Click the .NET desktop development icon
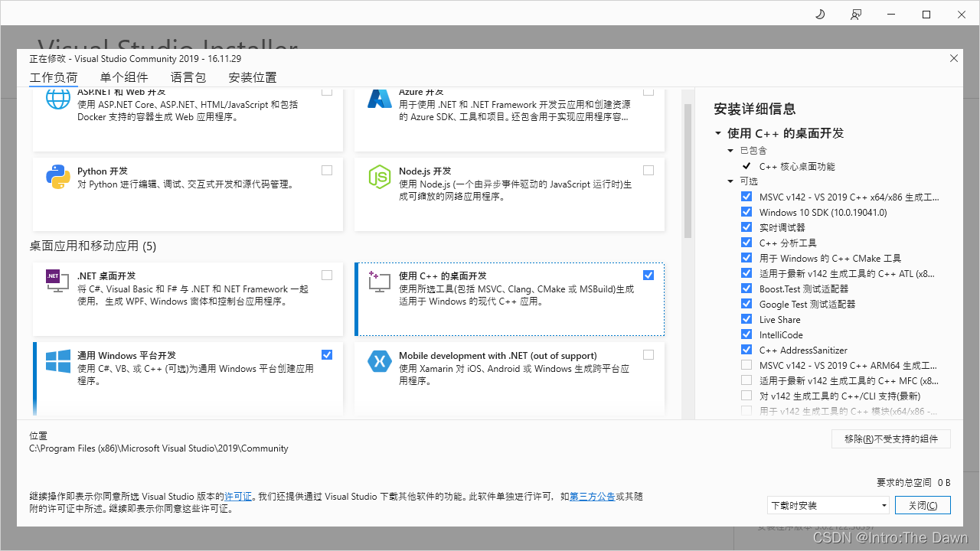Viewport: 980px width, 551px height. (x=58, y=282)
